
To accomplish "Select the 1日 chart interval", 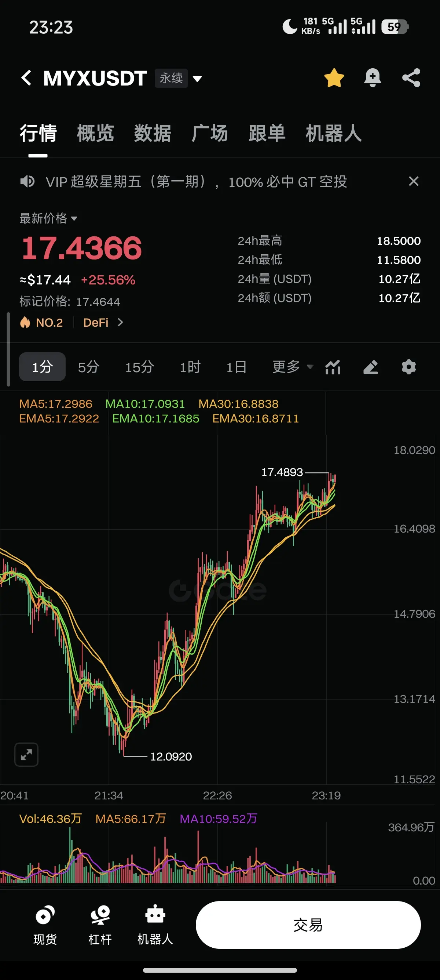I will coord(236,367).
